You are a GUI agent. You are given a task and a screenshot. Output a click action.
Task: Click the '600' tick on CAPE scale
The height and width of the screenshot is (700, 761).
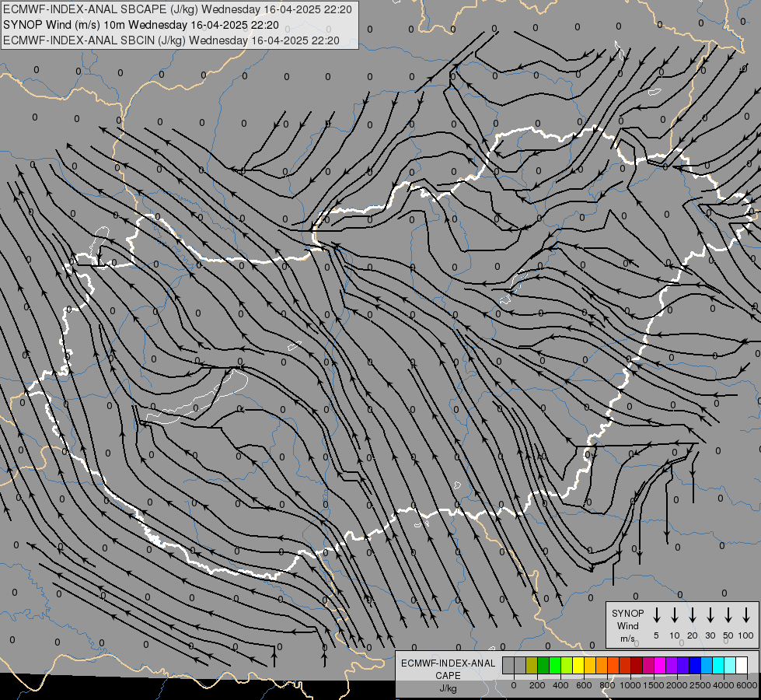point(584,685)
